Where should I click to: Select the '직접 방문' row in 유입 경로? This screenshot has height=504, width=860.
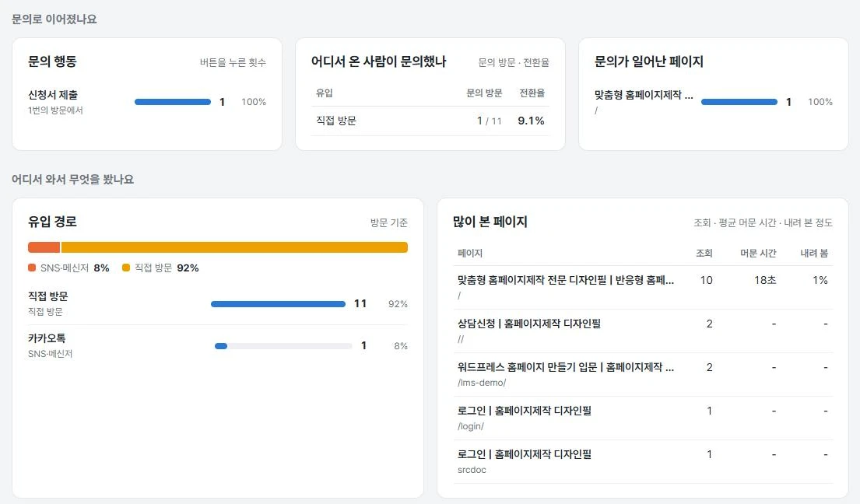coord(218,303)
